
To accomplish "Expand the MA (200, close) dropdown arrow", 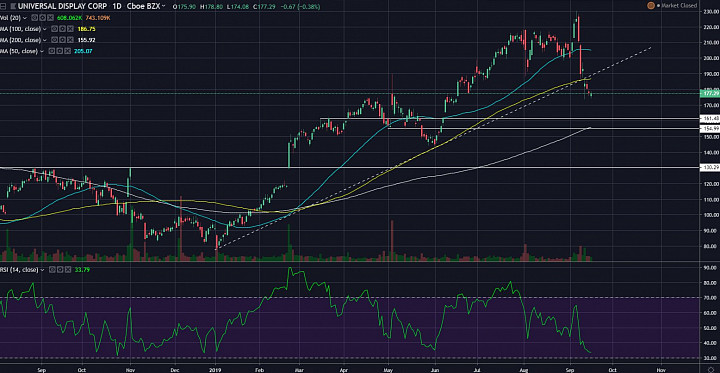I will (45, 40).
